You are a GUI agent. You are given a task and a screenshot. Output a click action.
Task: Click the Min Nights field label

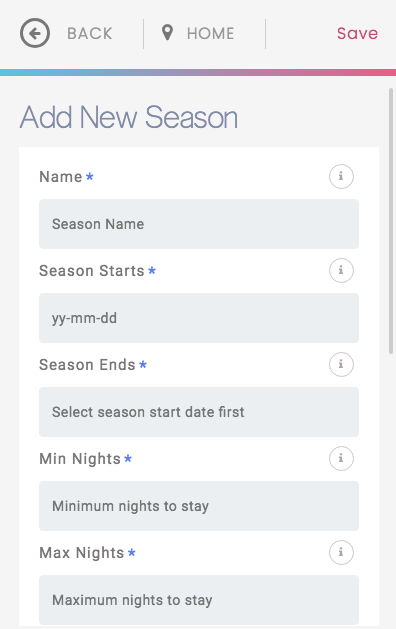point(80,459)
